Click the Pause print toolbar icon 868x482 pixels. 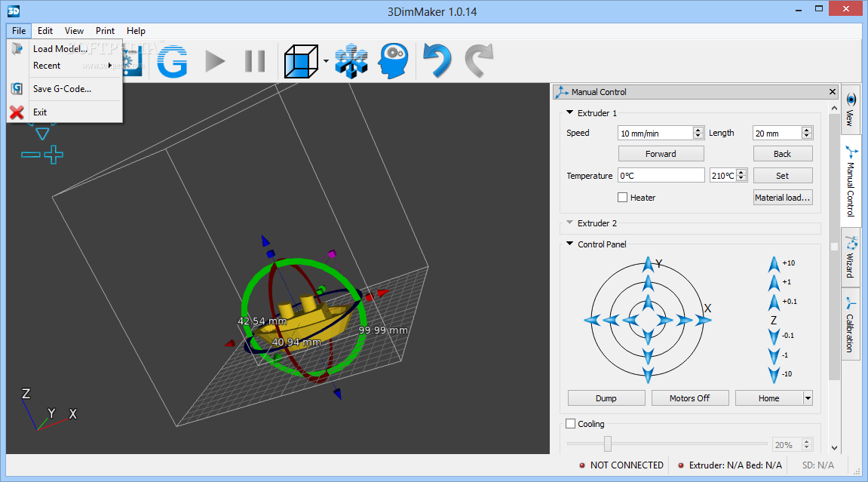[255, 61]
